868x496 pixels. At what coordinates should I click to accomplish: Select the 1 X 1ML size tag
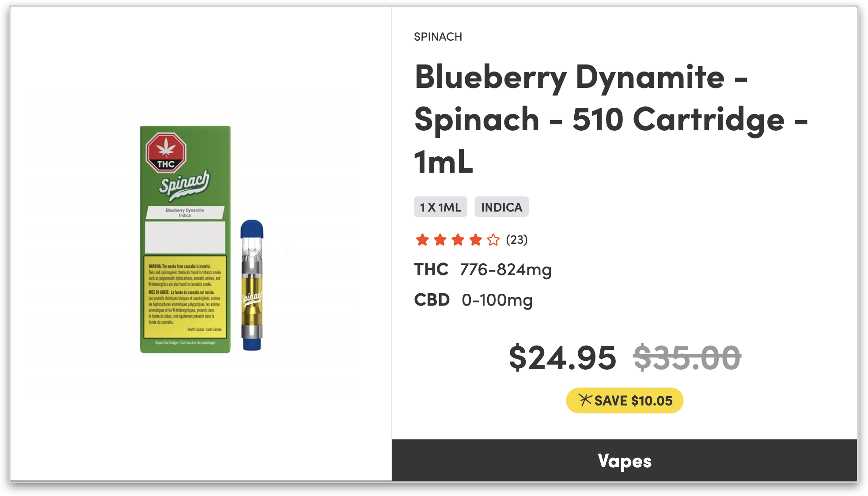(x=440, y=207)
